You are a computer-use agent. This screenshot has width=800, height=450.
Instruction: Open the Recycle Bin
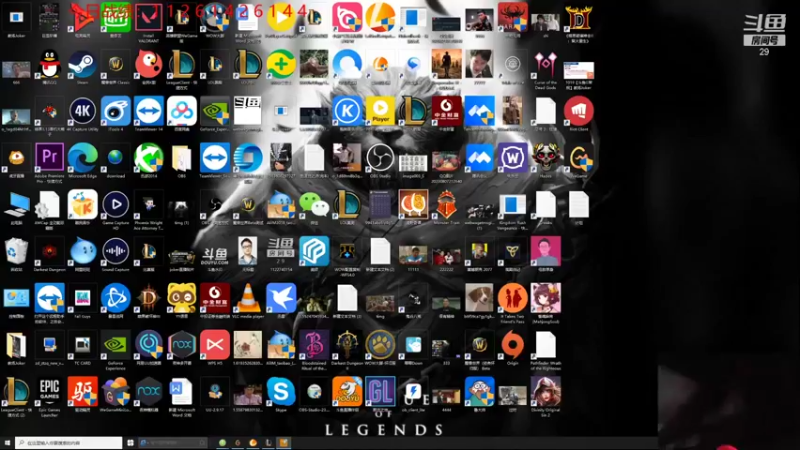coord(16,251)
